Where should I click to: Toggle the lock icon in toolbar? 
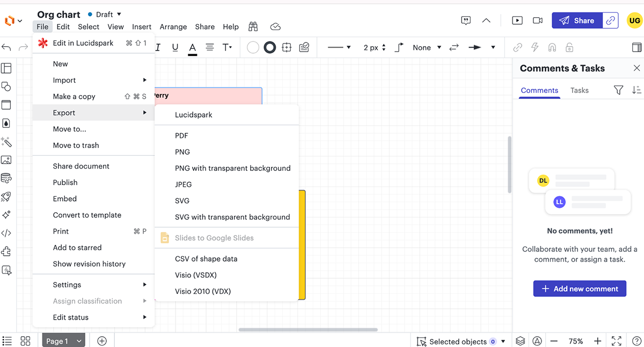[x=569, y=48]
